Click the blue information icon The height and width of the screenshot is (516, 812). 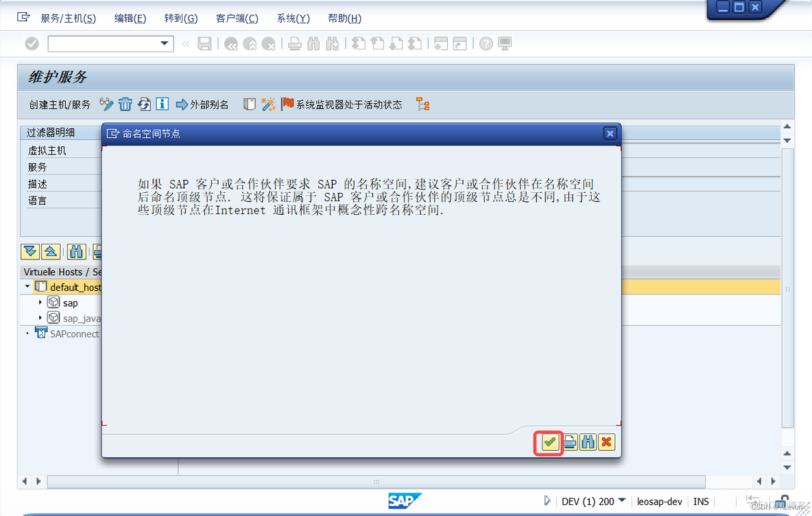pos(162,104)
